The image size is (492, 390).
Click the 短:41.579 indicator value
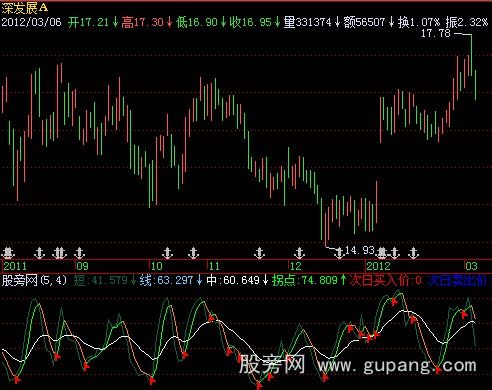click(100, 280)
